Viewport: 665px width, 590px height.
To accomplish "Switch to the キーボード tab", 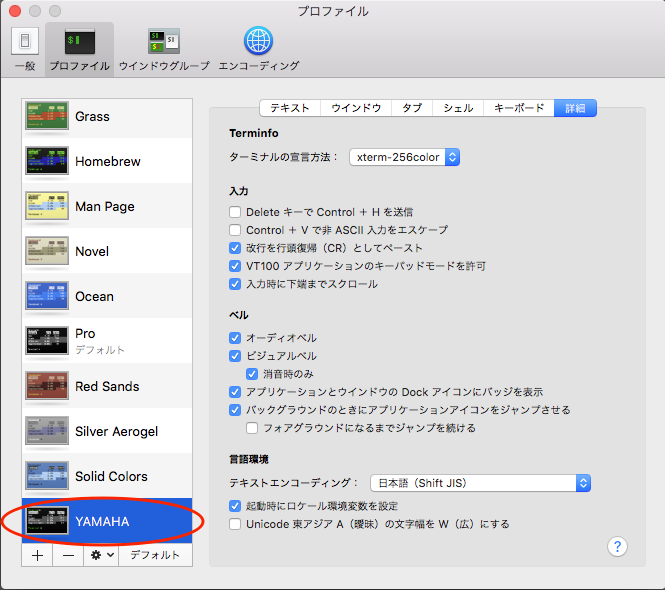I will [x=519, y=108].
